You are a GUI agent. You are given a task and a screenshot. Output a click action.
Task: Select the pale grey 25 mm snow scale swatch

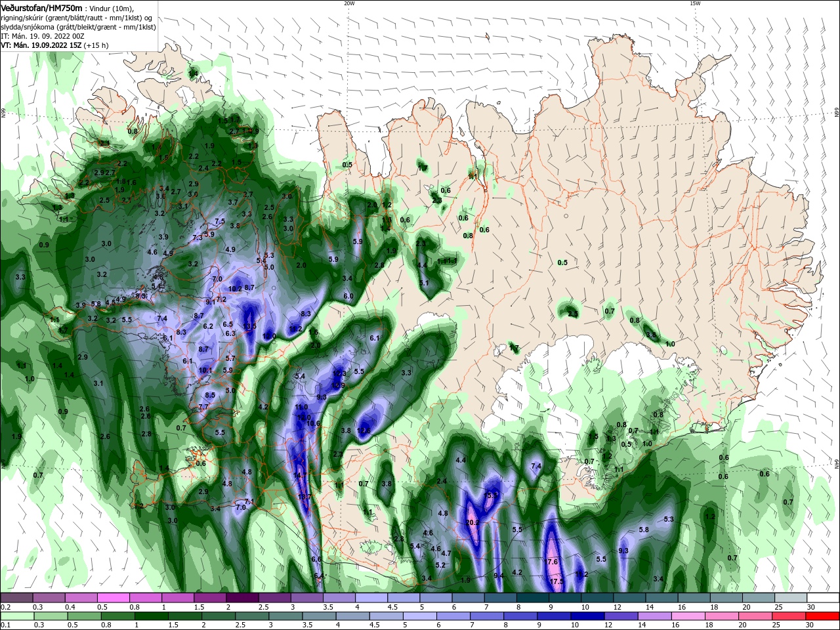pos(790,598)
